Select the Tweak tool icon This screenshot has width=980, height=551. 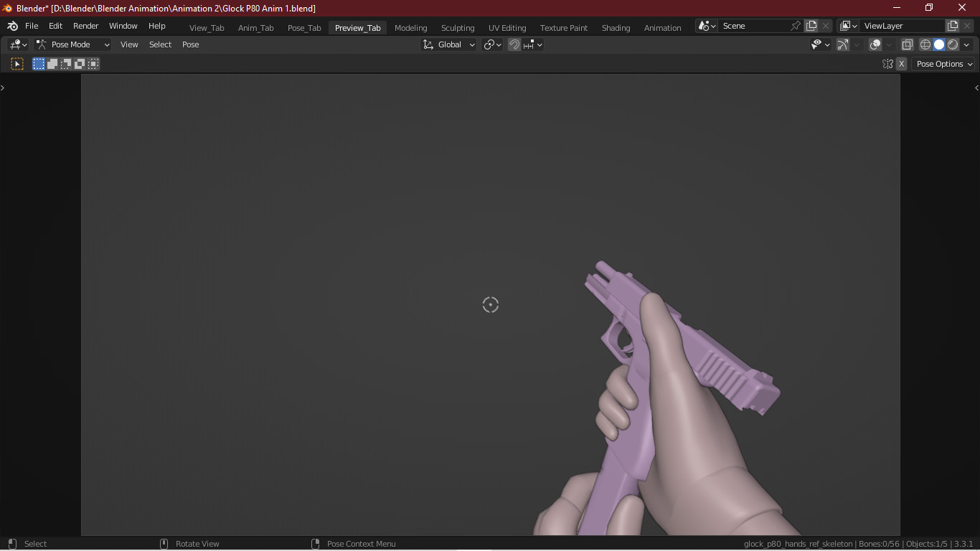[x=17, y=63]
